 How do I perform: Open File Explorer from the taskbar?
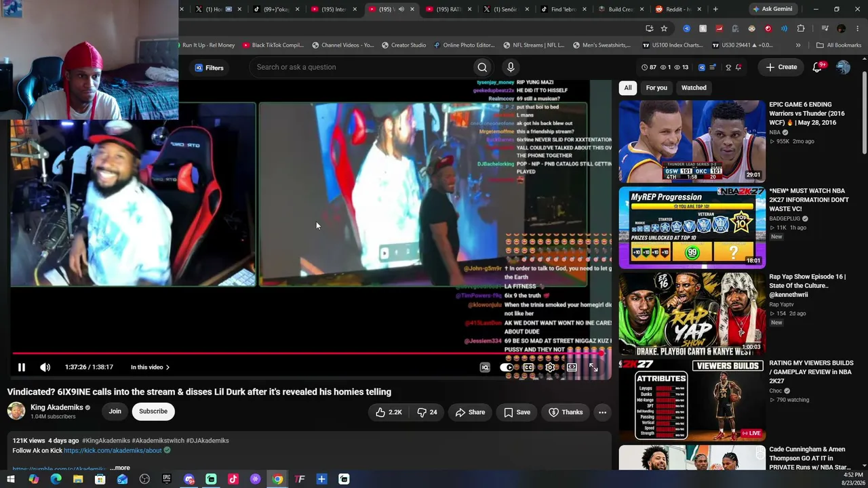tap(78, 479)
